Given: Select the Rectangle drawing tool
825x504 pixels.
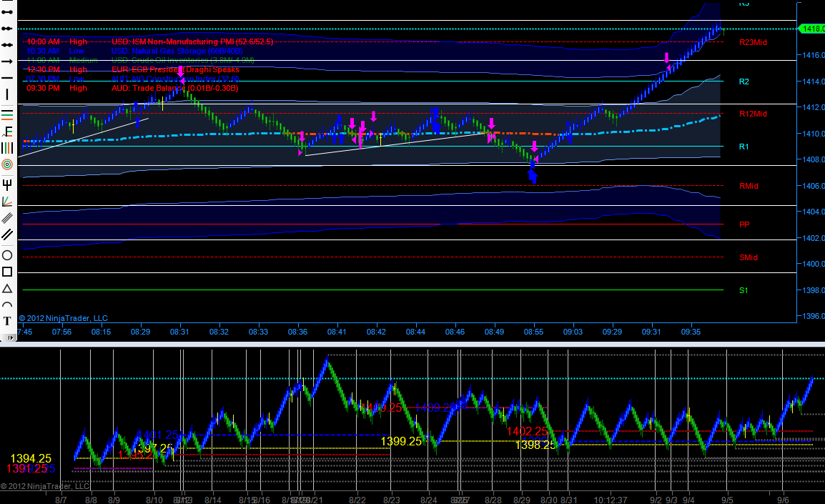Looking at the screenshot, I should tap(7, 272).
